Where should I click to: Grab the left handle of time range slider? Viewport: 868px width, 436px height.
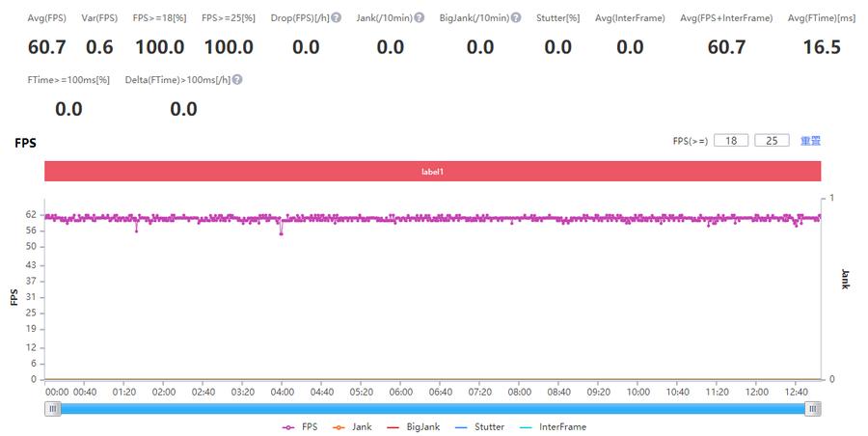pyautogui.click(x=53, y=409)
